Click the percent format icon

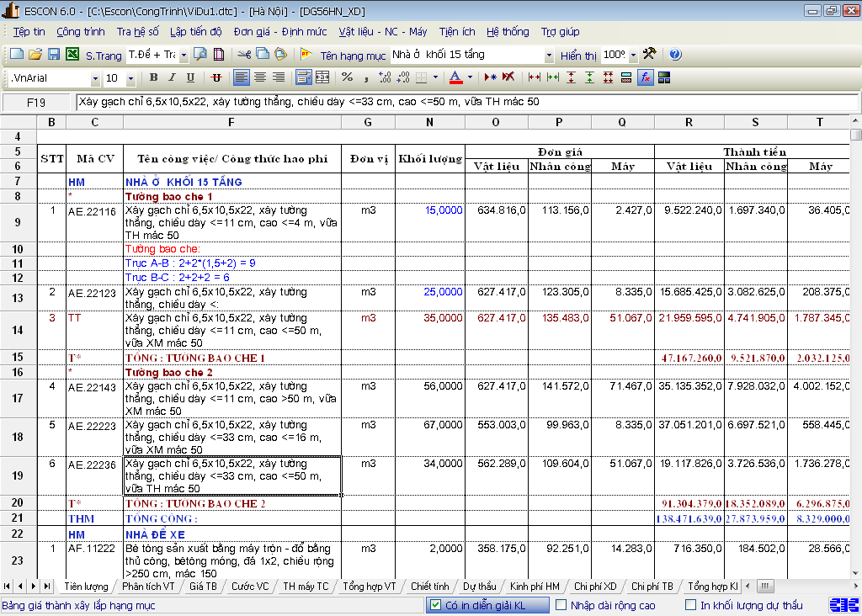(347, 77)
